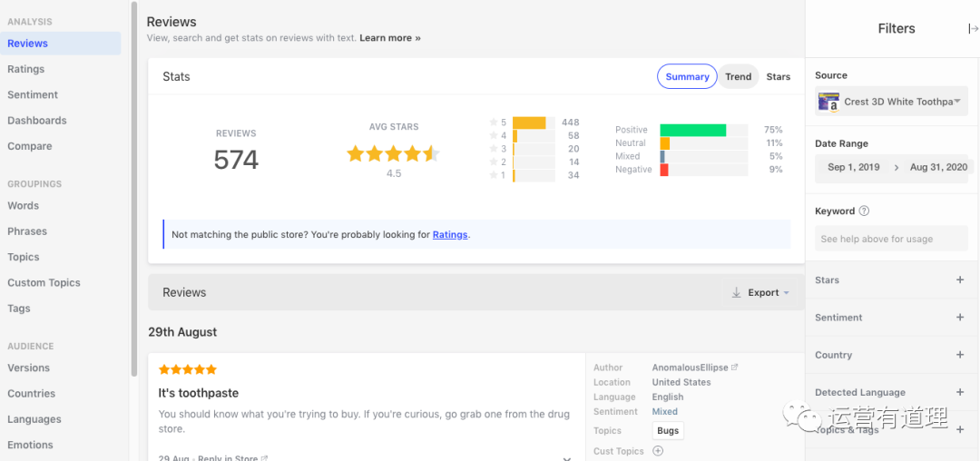Click the Keyword search input field
This screenshot has height=461, width=980.
pyautogui.click(x=891, y=240)
